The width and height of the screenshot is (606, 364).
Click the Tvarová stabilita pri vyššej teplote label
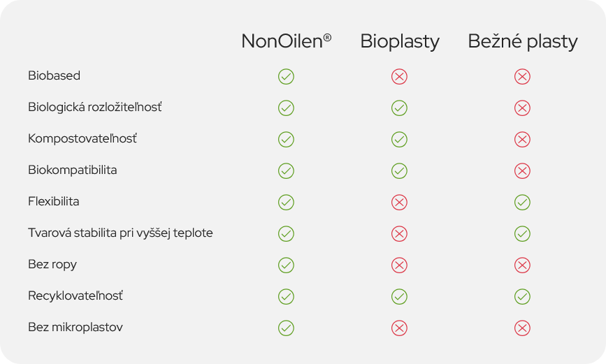coord(120,233)
